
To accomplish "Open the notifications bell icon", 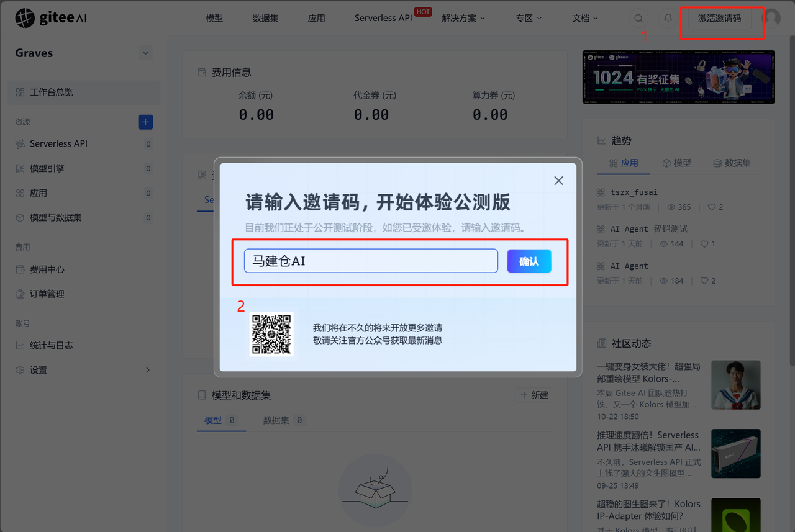I will click(x=668, y=19).
